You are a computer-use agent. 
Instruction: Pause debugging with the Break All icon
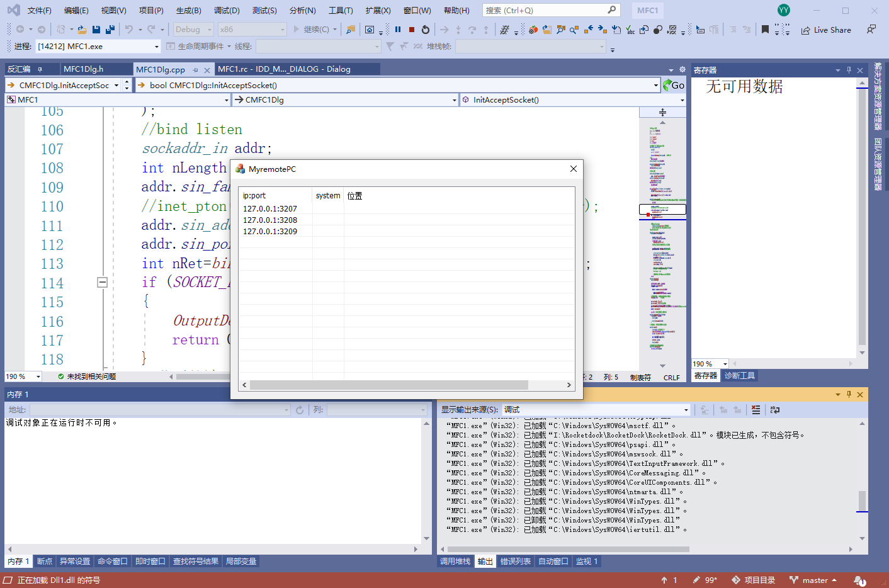(398, 30)
